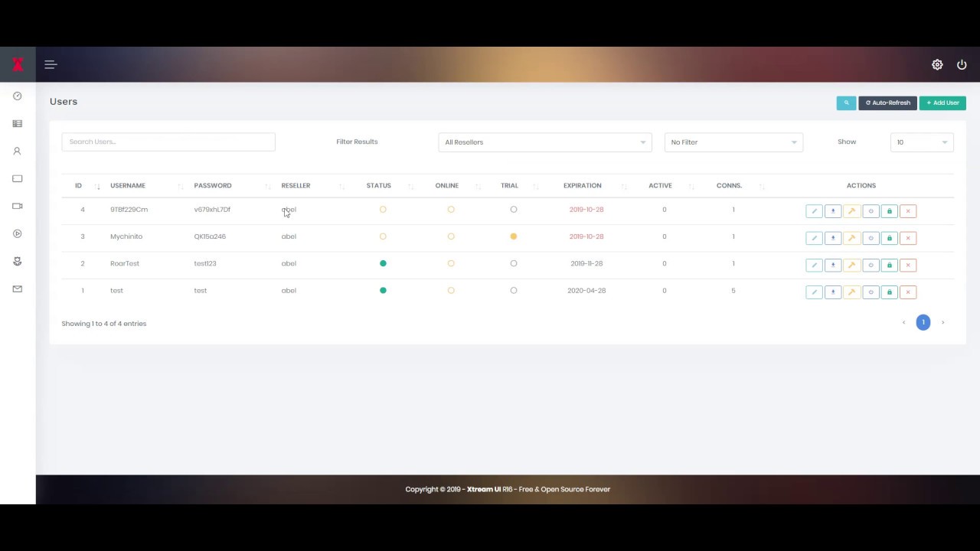
Task: Open the envelope tickets sidebar icon
Action: tap(17, 289)
